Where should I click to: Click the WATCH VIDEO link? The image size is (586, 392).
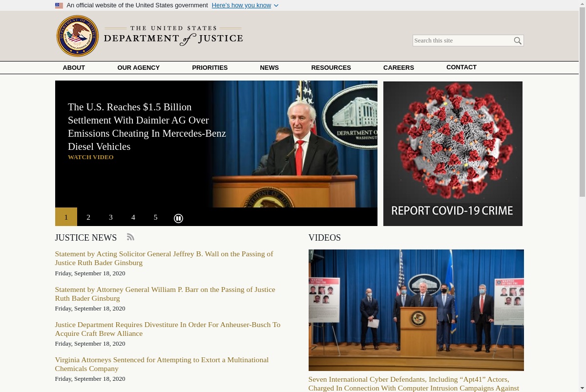coord(91,157)
